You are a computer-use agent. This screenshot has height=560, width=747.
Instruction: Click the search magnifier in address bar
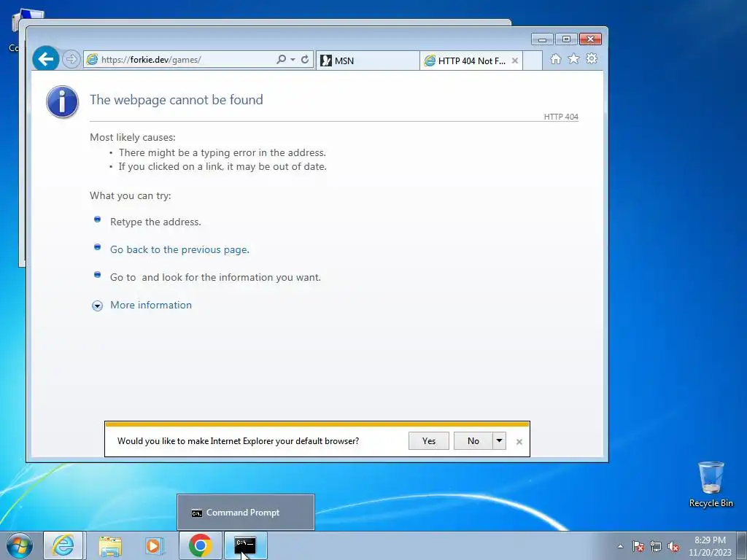pyautogui.click(x=282, y=60)
